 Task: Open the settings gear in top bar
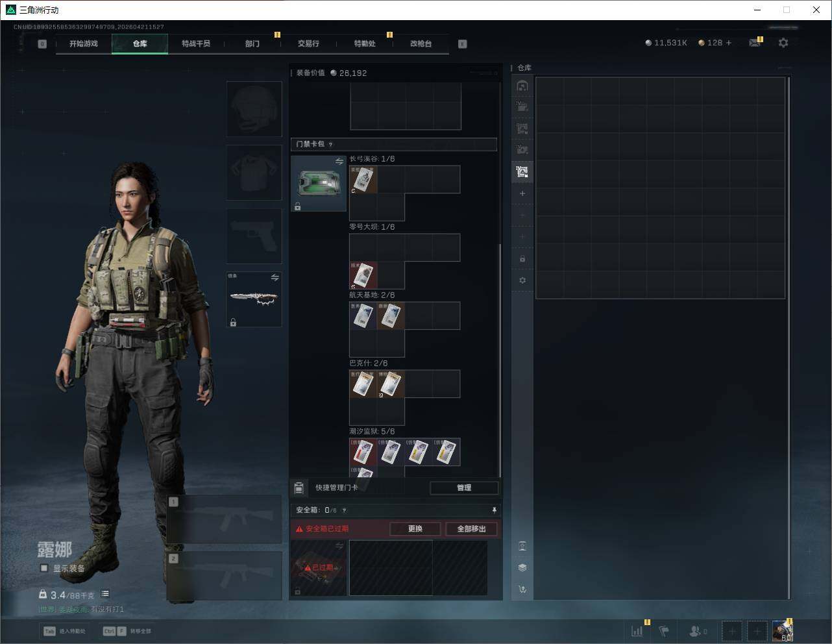pyautogui.click(x=783, y=43)
